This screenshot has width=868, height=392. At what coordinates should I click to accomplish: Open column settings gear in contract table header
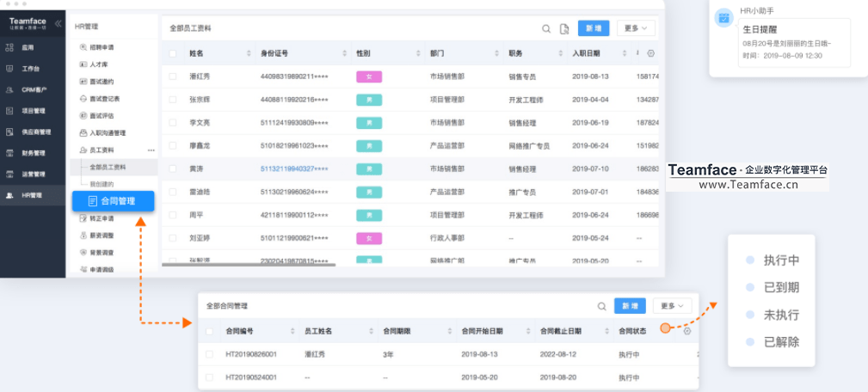click(x=687, y=331)
